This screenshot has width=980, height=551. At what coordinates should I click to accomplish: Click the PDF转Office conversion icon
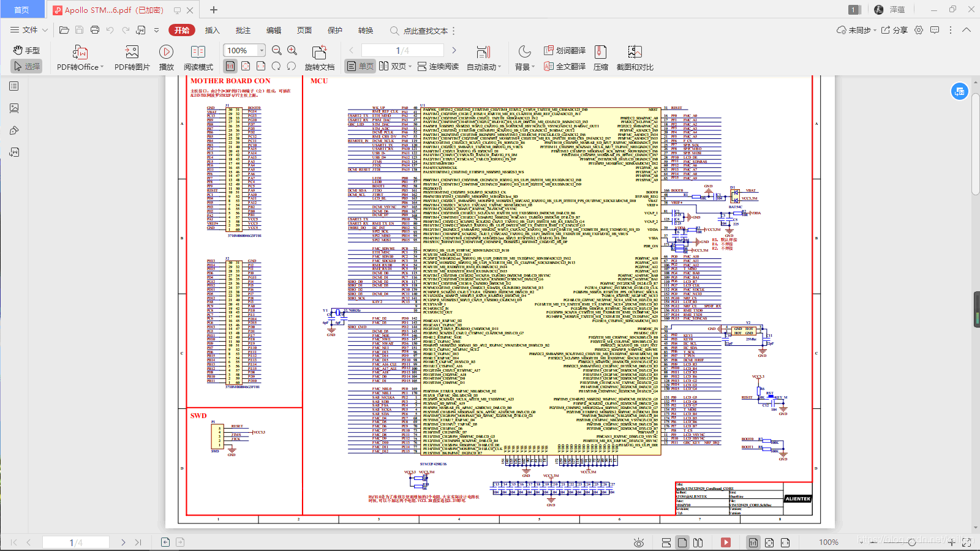[80, 52]
